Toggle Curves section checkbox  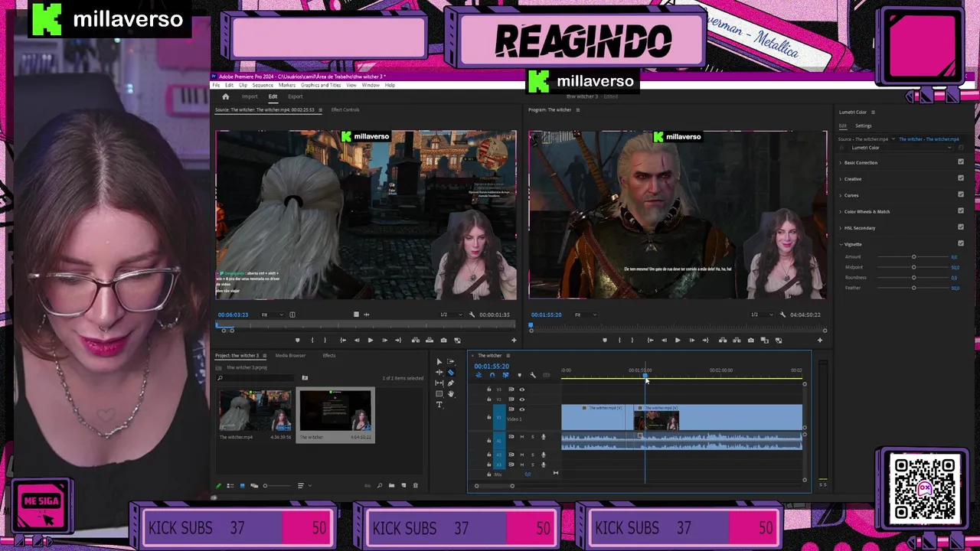pyautogui.click(x=961, y=194)
